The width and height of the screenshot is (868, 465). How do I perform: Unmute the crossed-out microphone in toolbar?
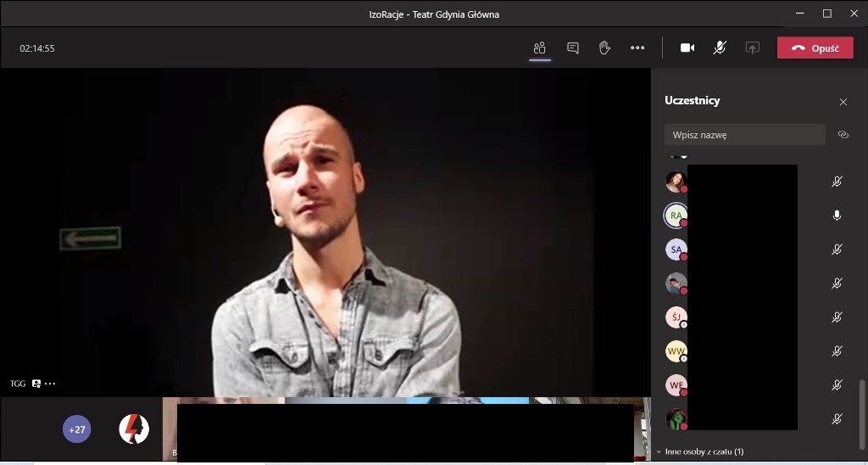[720, 48]
